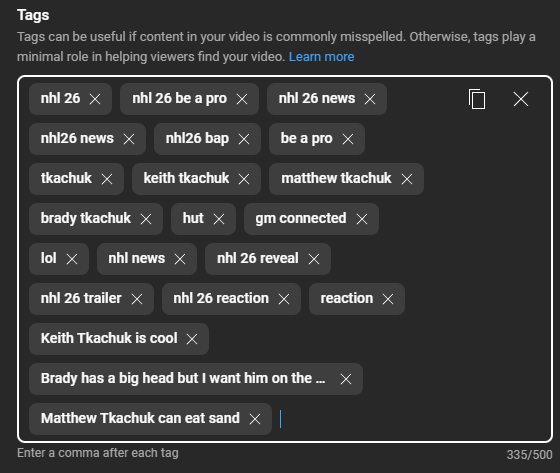Click the 'Brady has a big head' tag label
Image resolution: width=560 pixels, height=473 pixels.
click(183, 378)
